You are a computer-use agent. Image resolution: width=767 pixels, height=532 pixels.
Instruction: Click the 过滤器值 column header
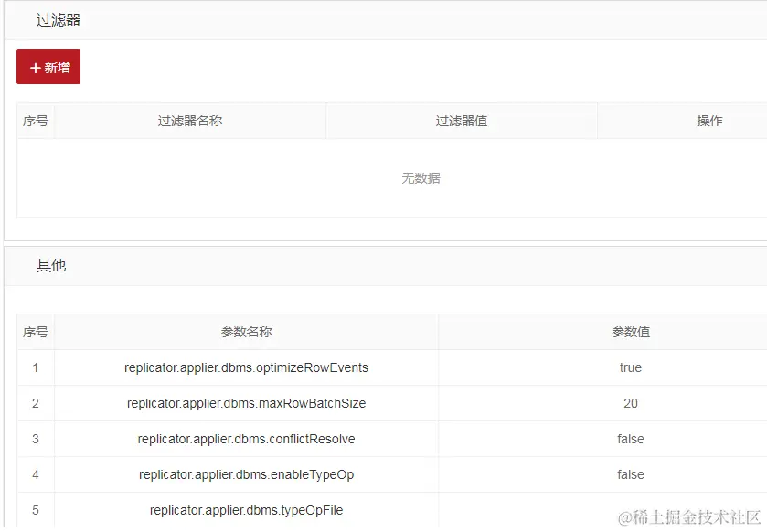tap(462, 121)
